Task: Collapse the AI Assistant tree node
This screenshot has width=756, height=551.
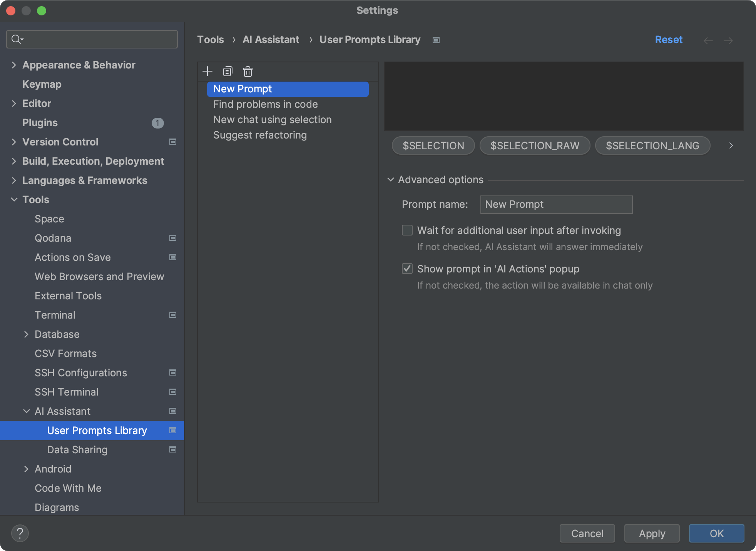Action: [26, 411]
